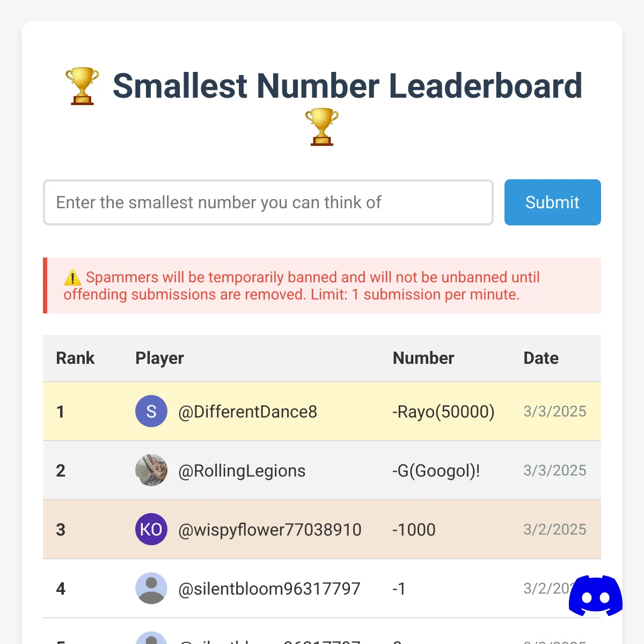The width and height of the screenshot is (644, 644).
Task: Select the Player column header
Action: tap(159, 358)
